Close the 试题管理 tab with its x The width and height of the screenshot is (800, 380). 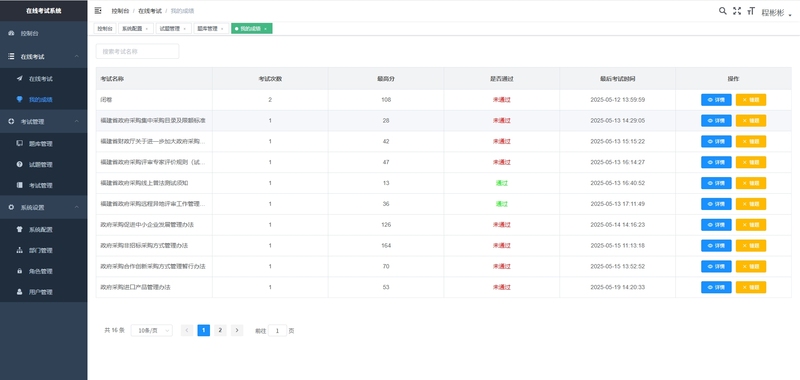coord(185,29)
